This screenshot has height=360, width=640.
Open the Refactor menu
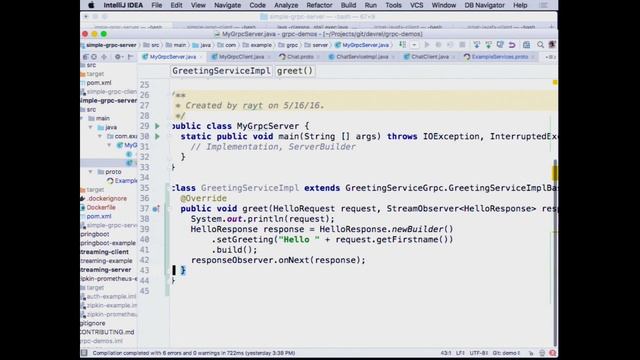pyautogui.click(x=319, y=5)
